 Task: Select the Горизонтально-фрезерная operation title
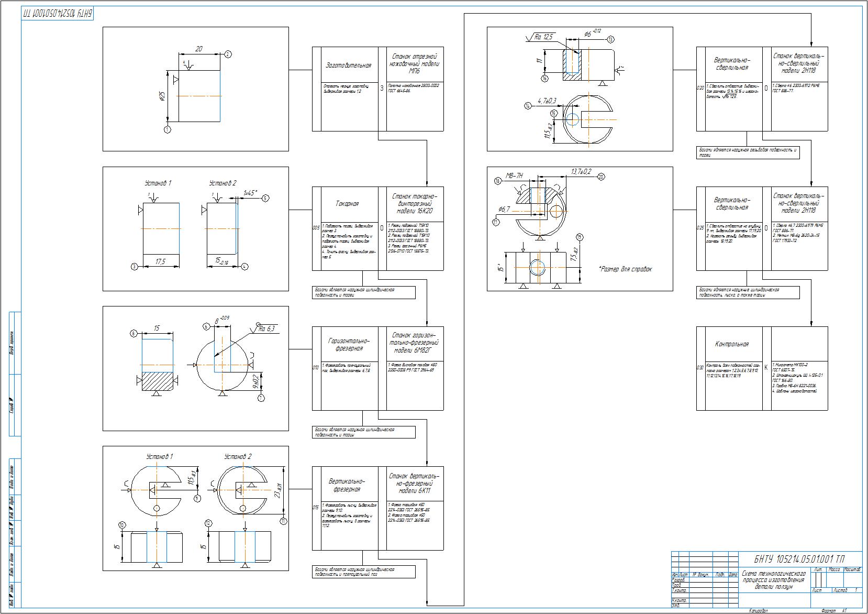click(x=346, y=344)
